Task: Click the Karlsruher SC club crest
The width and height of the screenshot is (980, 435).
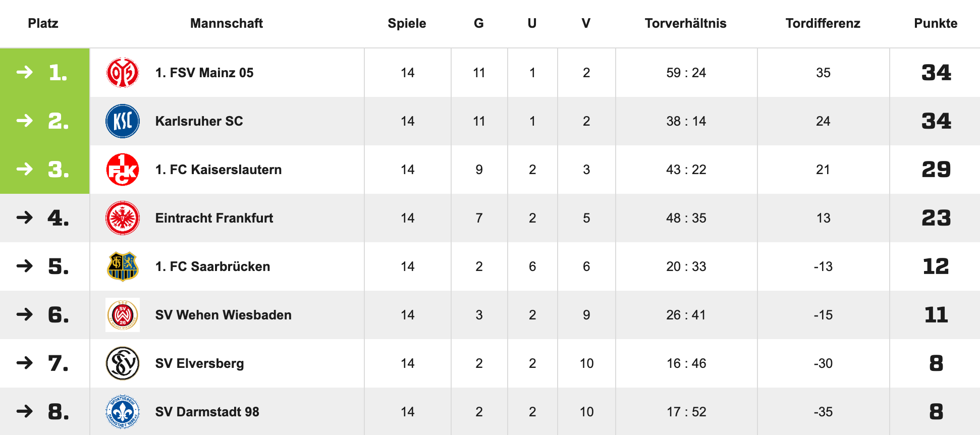Action: click(x=123, y=121)
